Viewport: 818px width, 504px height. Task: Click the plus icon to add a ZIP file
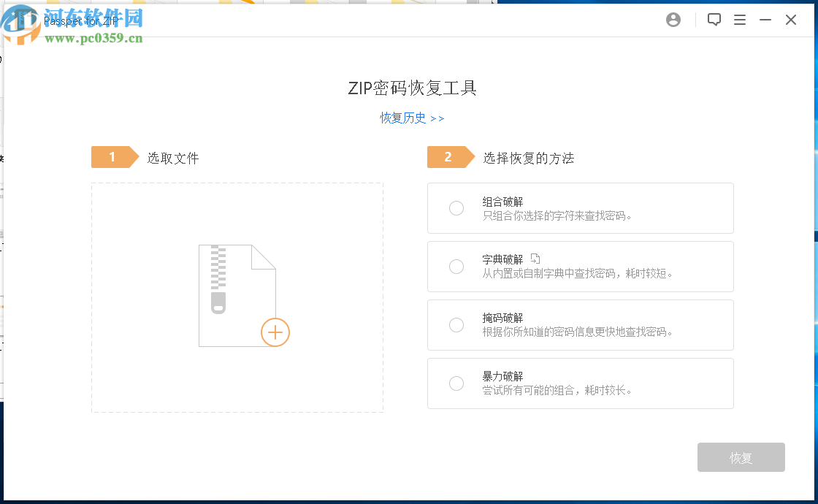(275, 332)
